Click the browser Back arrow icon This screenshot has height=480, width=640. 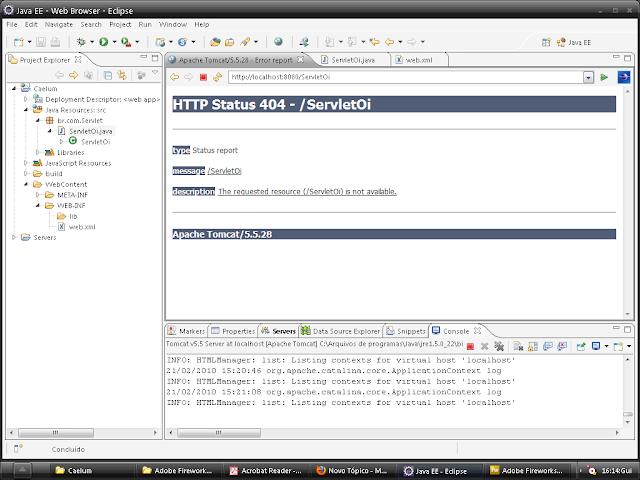pos(174,77)
